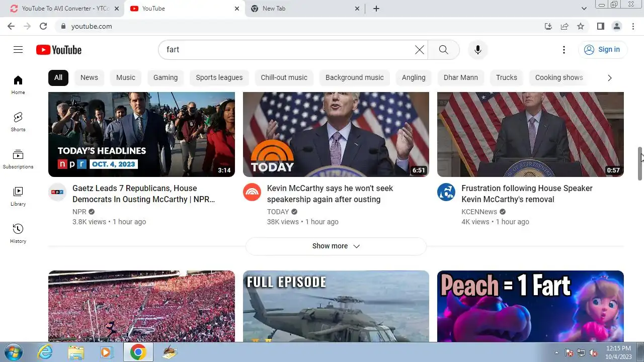The image size is (644, 362).
Task: Open the NPR Today's Headlines thumbnail
Action: [x=141, y=134]
